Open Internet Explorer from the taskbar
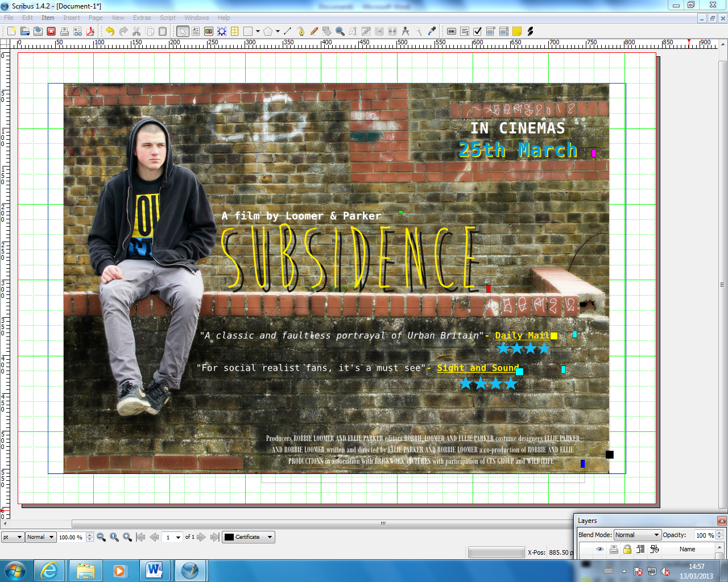728x582 pixels. pyautogui.click(x=50, y=570)
